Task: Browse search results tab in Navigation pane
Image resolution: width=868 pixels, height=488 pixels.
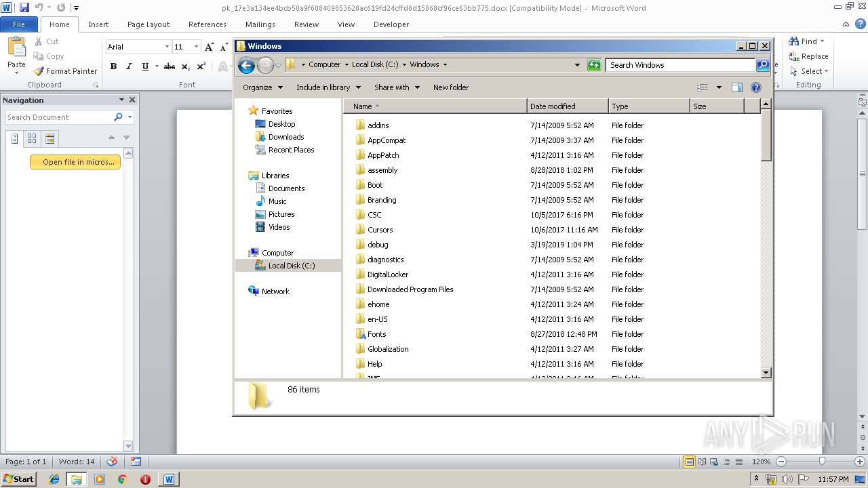Action: (50, 138)
